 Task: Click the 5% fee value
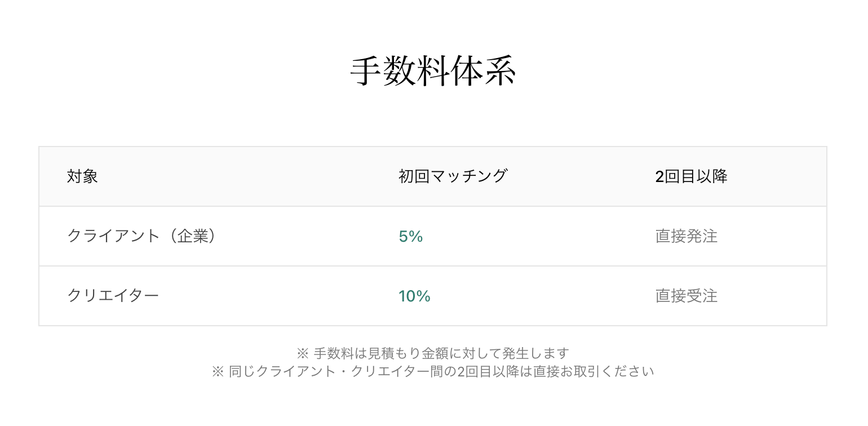[410, 237]
